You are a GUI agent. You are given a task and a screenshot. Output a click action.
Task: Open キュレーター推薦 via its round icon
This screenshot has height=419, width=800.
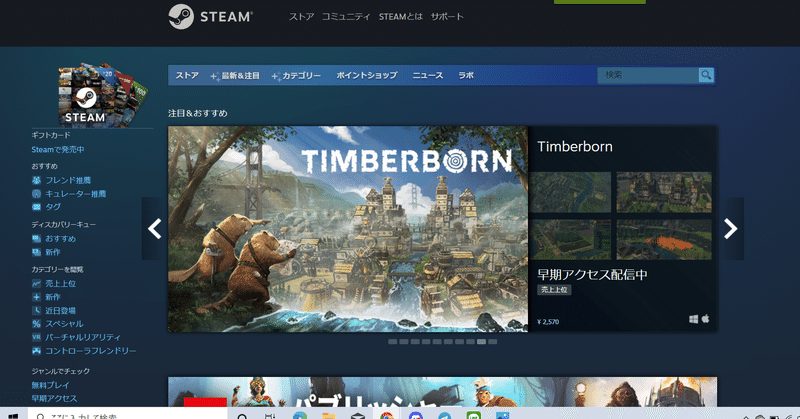pyautogui.click(x=36, y=194)
